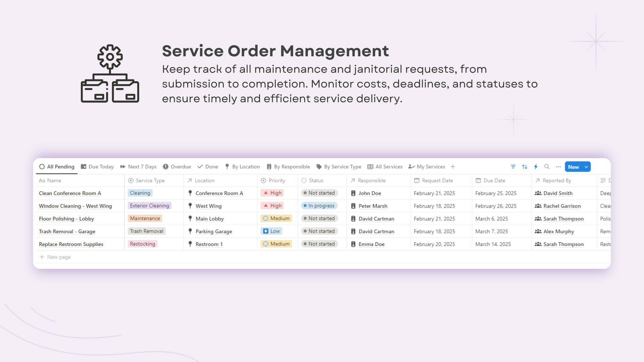
Task: Open the Conference Room A location link
Action: click(219, 193)
